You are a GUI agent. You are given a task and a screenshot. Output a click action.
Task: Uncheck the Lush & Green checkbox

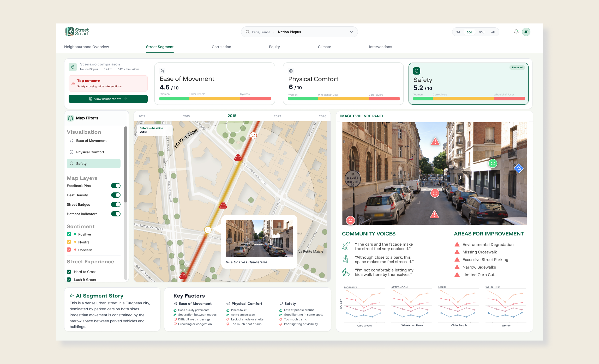(x=69, y=280)
